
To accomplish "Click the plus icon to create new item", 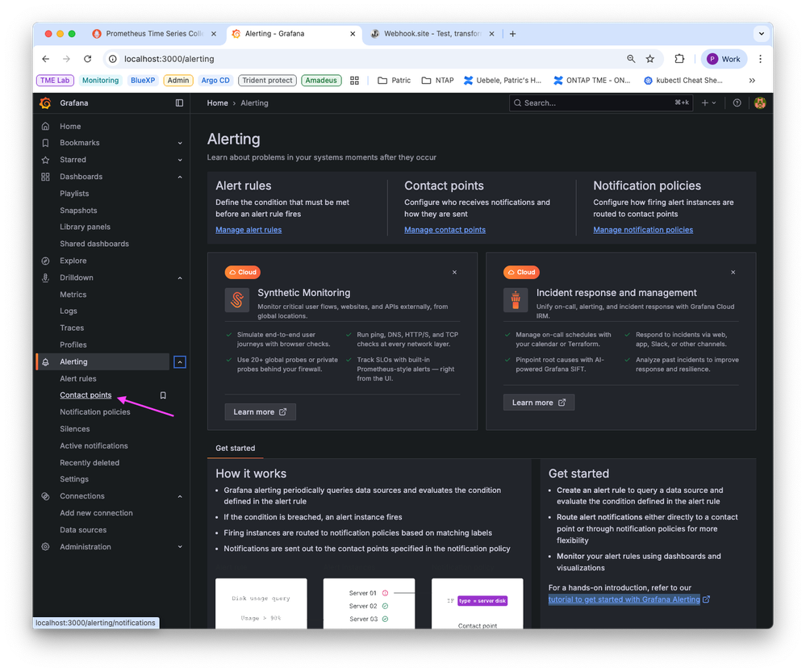I will pyautogui.click(x=704, y=102).
